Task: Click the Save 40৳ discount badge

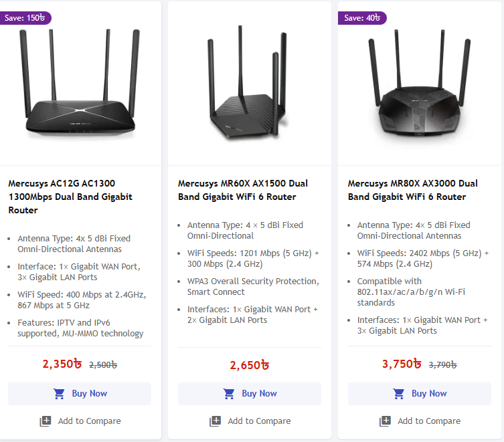Action: pyautogui.click(x=362, y=18)
